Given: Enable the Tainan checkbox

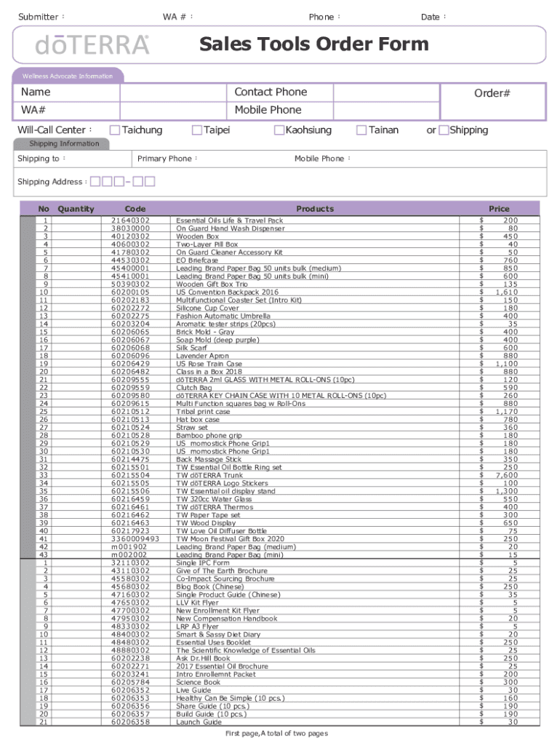Looking at the screenshot, I should 361,130.
